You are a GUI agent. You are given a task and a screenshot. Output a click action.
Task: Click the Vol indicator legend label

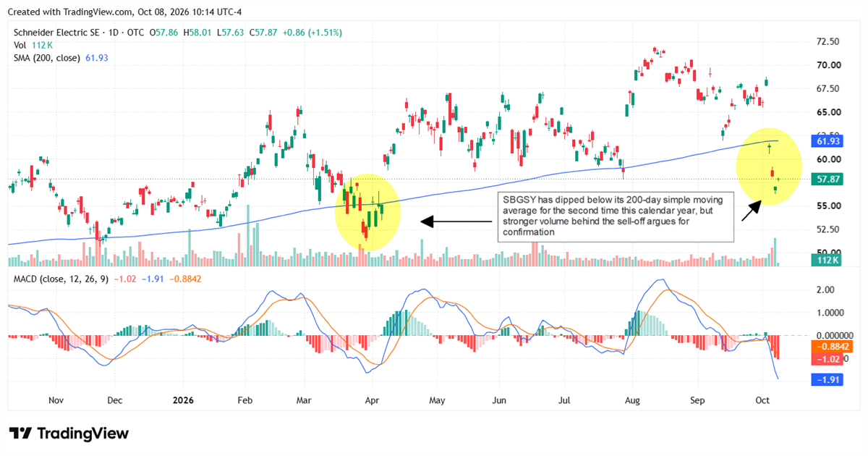tap(20, 45)
